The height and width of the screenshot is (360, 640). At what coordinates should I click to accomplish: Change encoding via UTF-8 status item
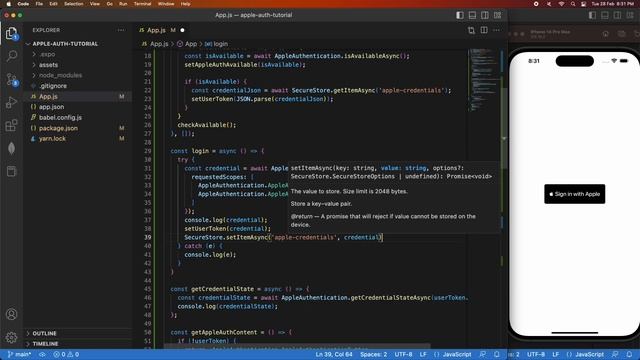(x=403, y=354)
